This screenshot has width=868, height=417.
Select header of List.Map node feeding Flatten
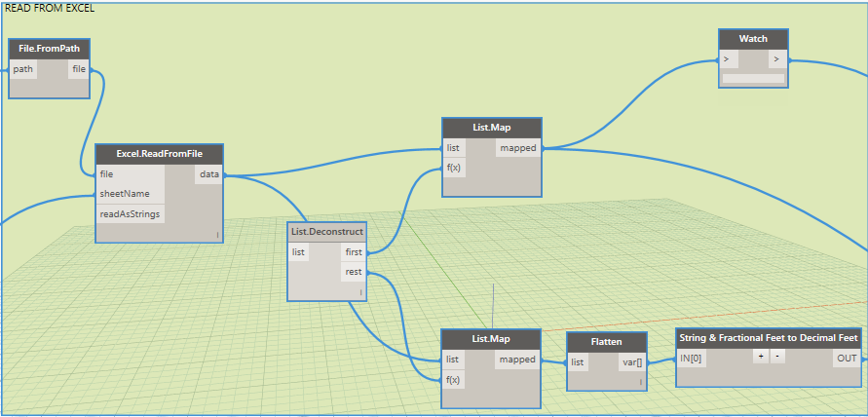point(491,338)
